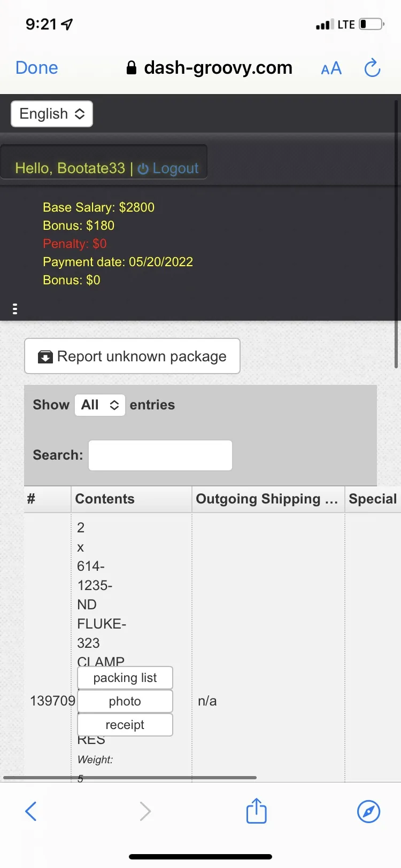Tap the reload page icon
The image size is (401, 868).
pos(372,68)
